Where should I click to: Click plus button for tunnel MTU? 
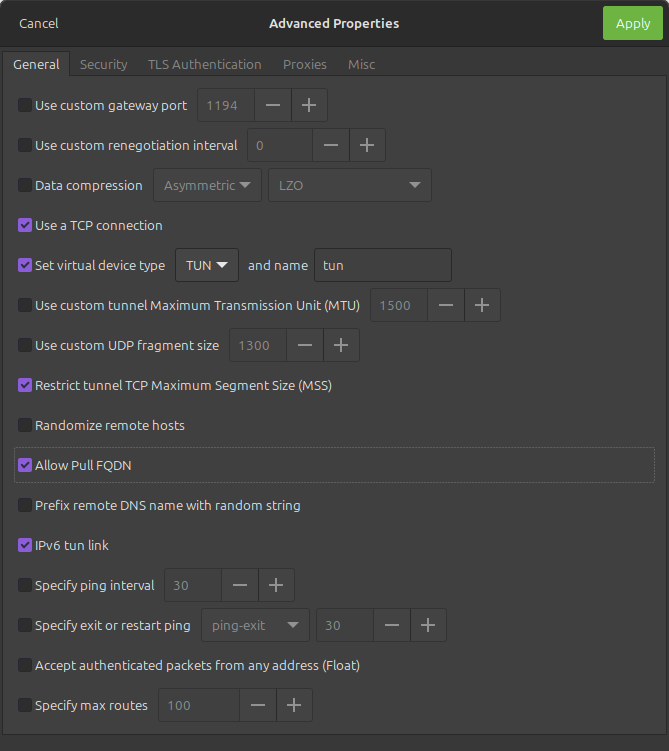482,305
